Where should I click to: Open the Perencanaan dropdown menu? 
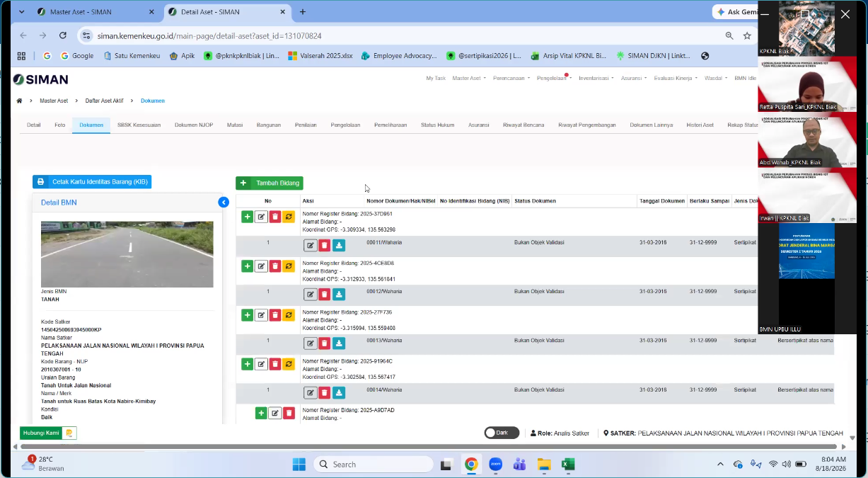pos(511,79)
